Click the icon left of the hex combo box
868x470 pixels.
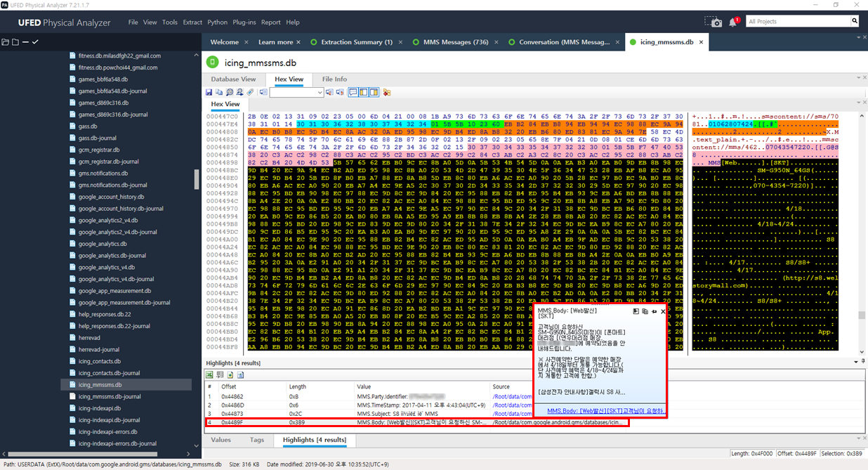tap(263, 92)
